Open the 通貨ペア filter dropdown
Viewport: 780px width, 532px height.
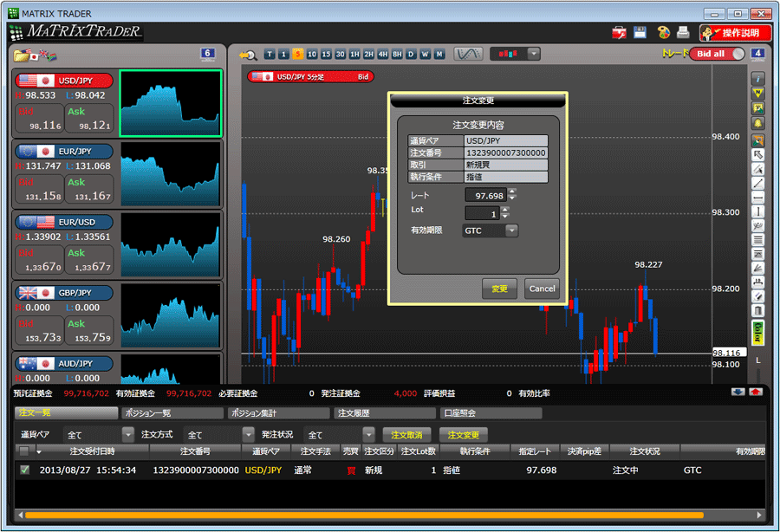(128, 435)
